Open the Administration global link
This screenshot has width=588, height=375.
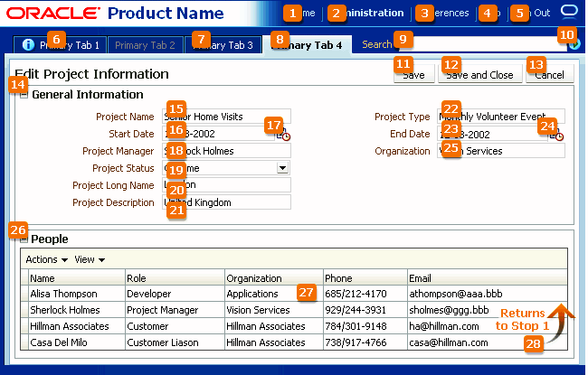coord(366,14)
